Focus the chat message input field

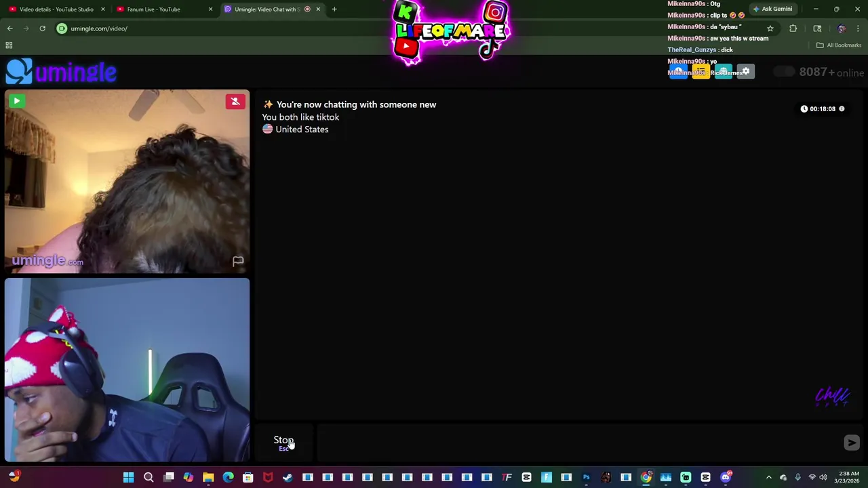(580, 443)
